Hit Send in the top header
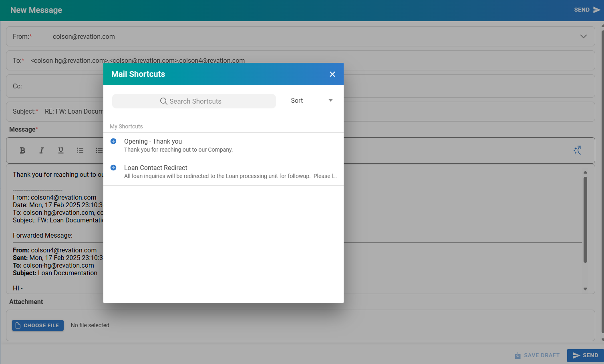 tap(587, 10)
